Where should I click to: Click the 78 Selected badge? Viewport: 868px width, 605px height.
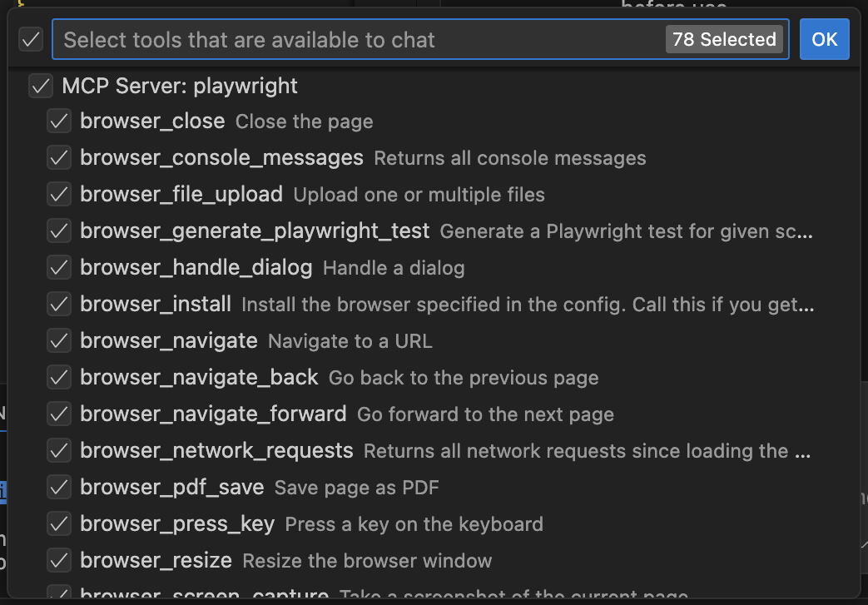724,39
